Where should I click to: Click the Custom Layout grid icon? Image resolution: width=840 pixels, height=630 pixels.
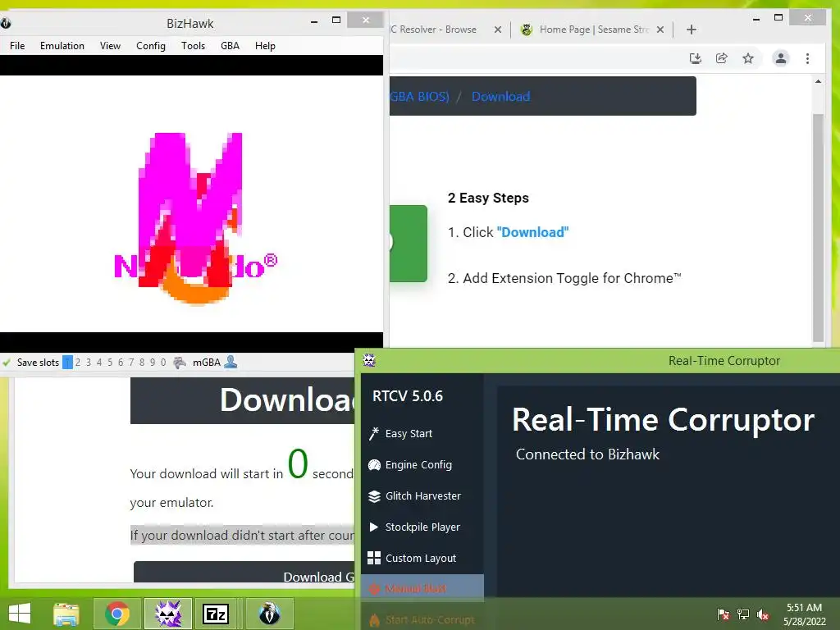click(374, 558)
